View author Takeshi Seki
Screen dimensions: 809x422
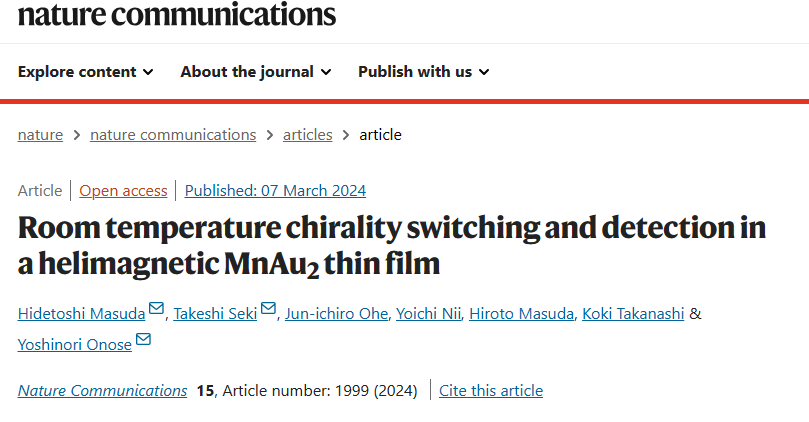(215, 314)
